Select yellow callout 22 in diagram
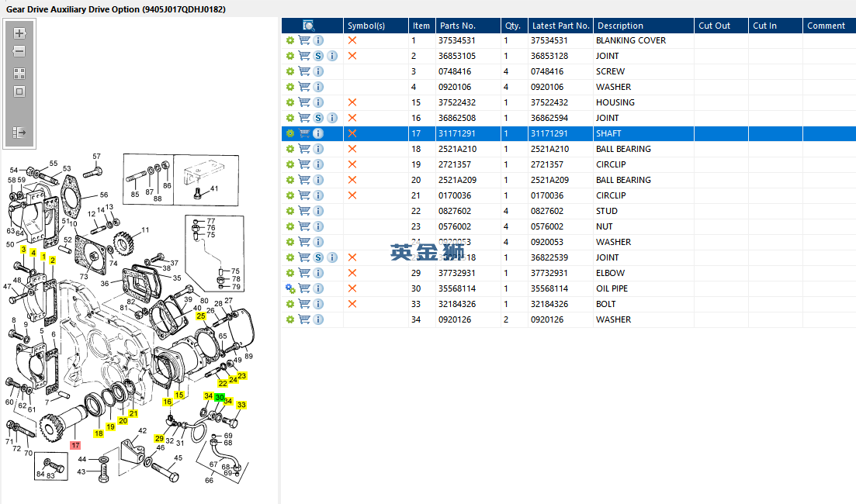Screen dimensions: 856x504 click(x=223, y=384)
